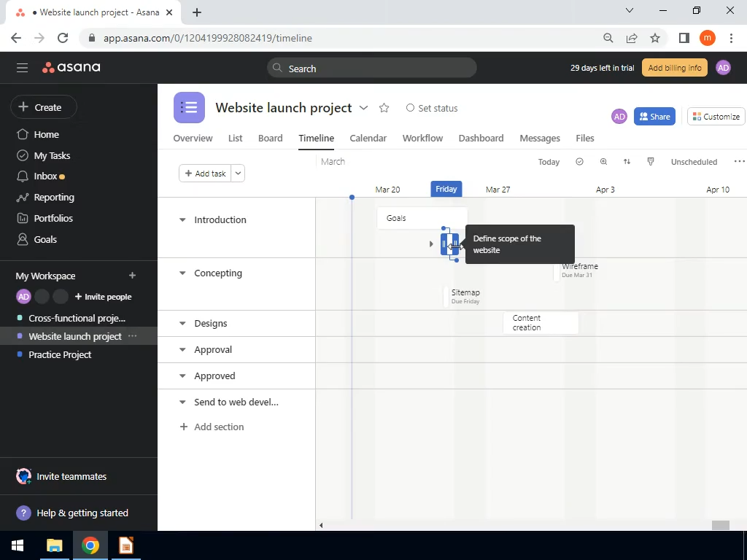The height and width of the screenshot is (560, 747).
Task: Click the Share button
Action: click(654, 117)
